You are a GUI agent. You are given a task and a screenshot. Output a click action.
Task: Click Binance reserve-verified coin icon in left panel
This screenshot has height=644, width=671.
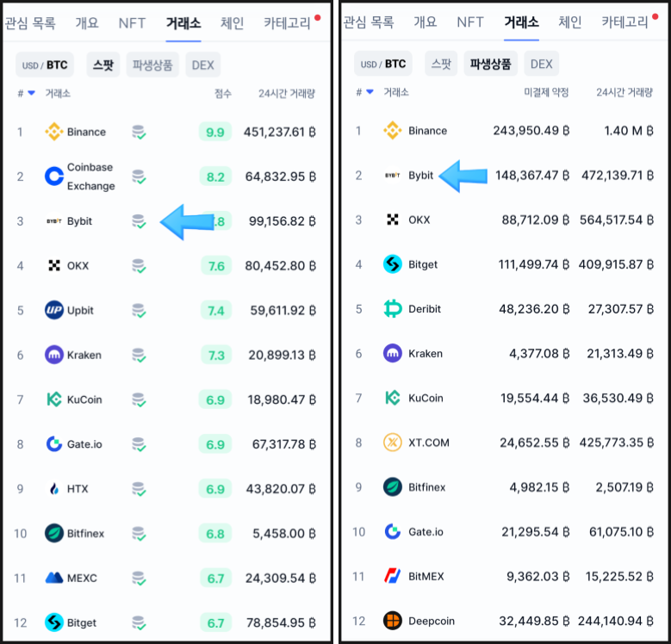pos(139,132)
